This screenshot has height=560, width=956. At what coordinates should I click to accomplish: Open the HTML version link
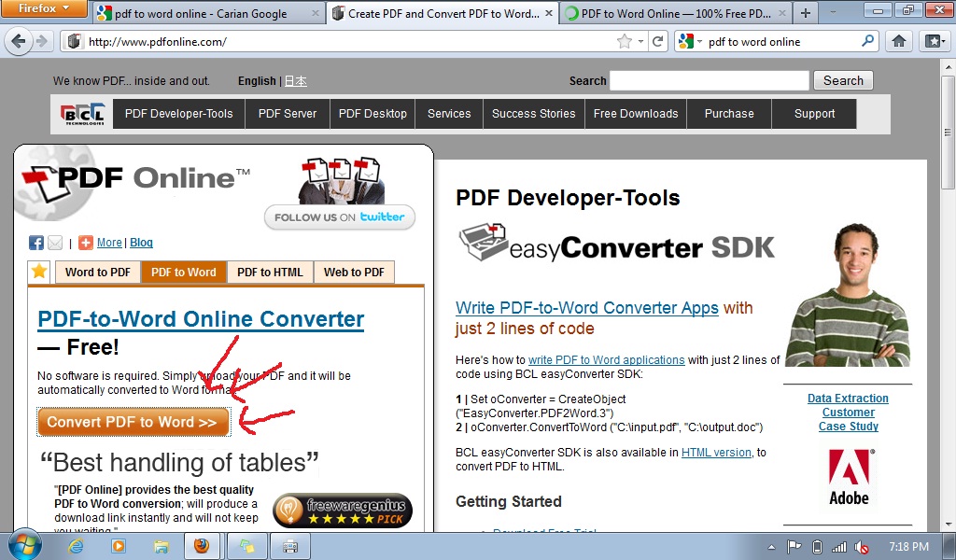[x=716, y=452]
